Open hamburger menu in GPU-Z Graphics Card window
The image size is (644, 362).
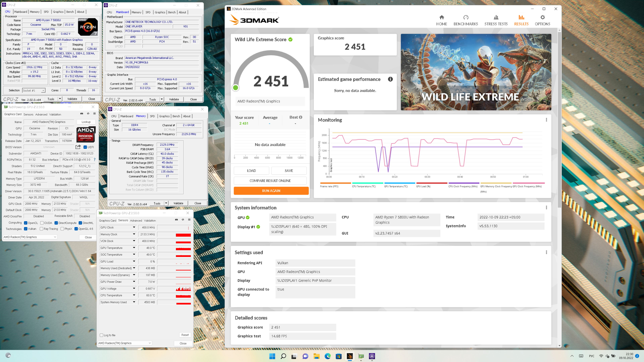(x=94, y=114)
